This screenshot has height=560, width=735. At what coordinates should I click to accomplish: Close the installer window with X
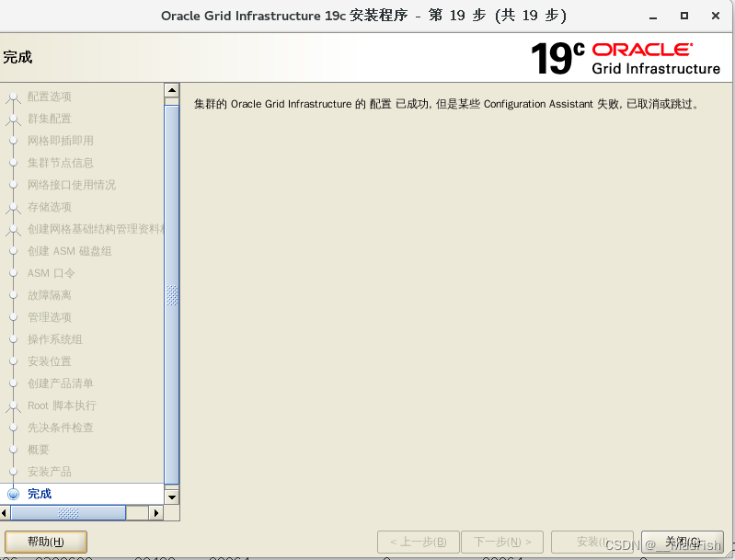click(x=716, y=16)
